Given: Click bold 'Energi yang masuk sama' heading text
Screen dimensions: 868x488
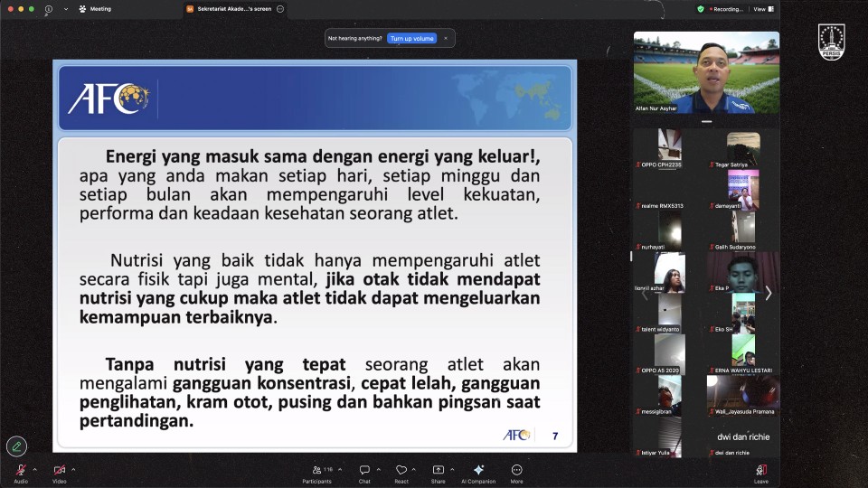Looking at the screenshot, I should click(208, 156).
